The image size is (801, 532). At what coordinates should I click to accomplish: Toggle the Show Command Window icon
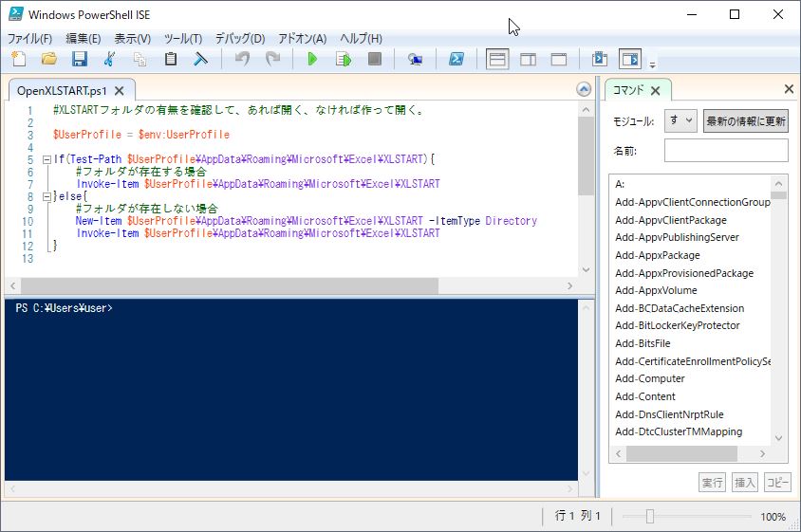[600, 59]
